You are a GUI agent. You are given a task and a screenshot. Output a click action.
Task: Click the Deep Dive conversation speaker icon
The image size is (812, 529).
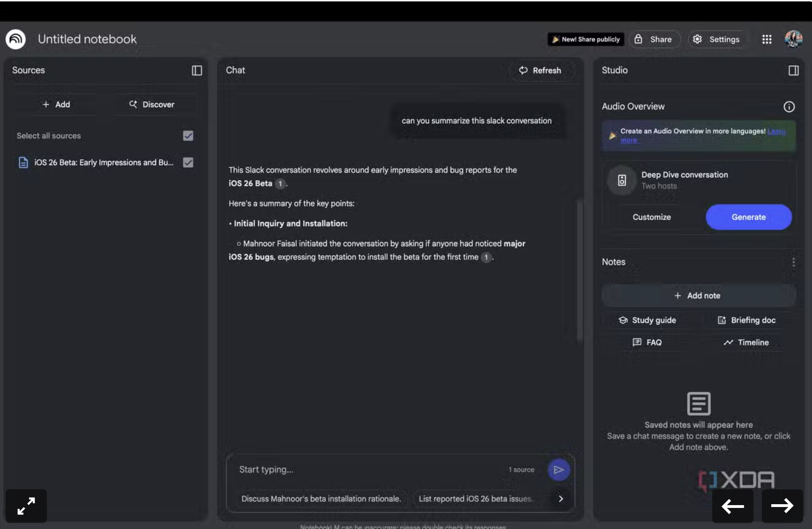point(622,180)
